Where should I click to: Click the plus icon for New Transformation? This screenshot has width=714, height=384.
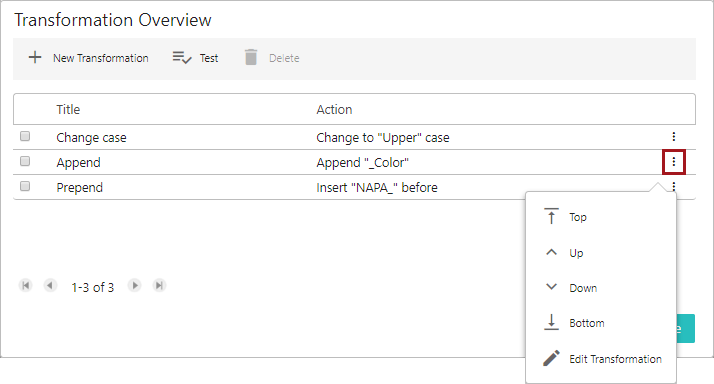35,57
